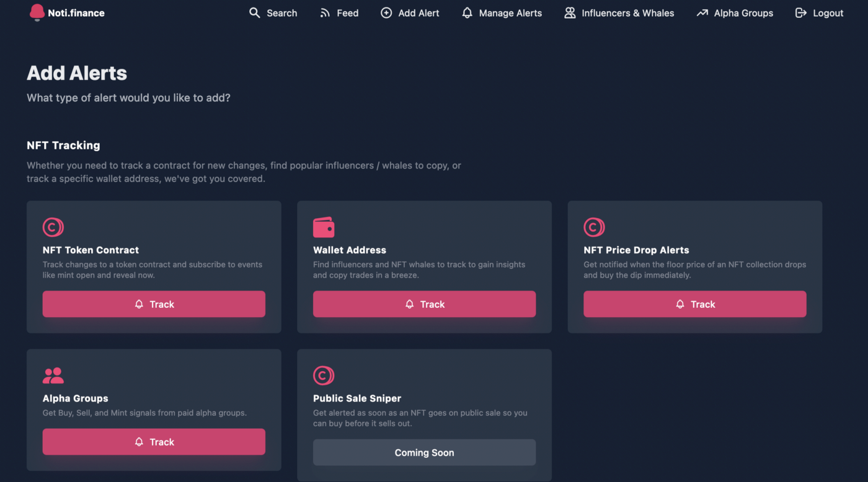
Task: Click the Alpha Groups card people icon
Action: (x=53, y=375)
